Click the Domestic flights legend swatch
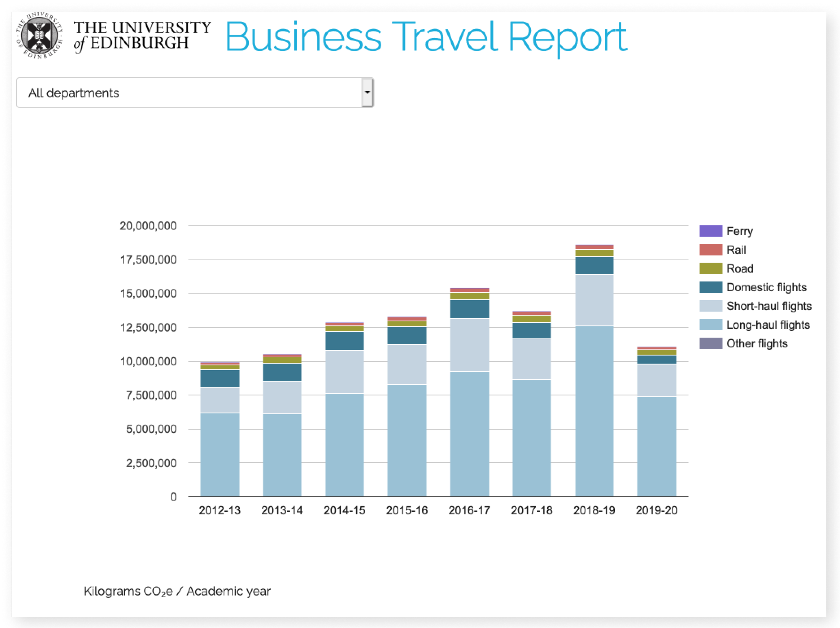The width and height of the screenshot is (840, 628). coord(711,287)
